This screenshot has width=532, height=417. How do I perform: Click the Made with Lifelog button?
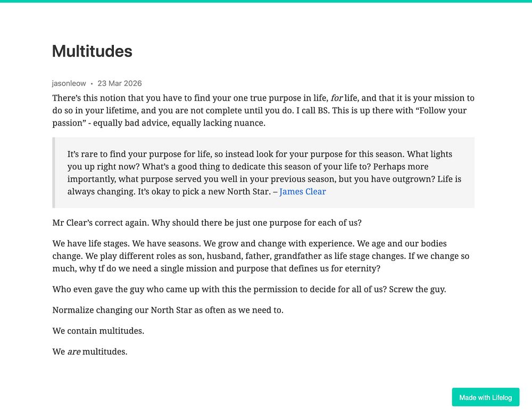(486, 397)
